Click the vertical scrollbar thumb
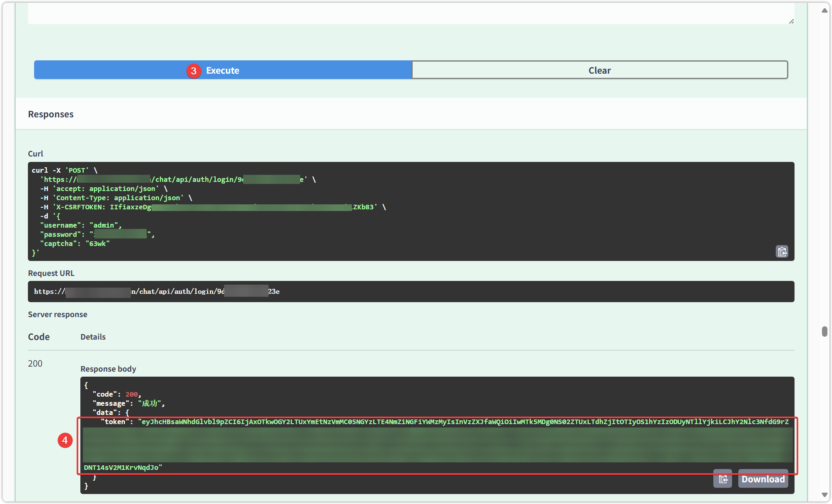This screenshot has height=504, width=832. (x=825, y=331)
